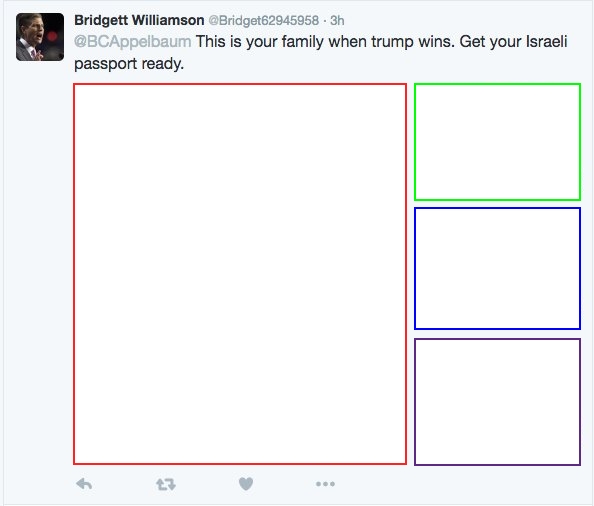Click the Bridgett Williamson display name
This screenshot has width=594, height=506.
pos(139,20)
